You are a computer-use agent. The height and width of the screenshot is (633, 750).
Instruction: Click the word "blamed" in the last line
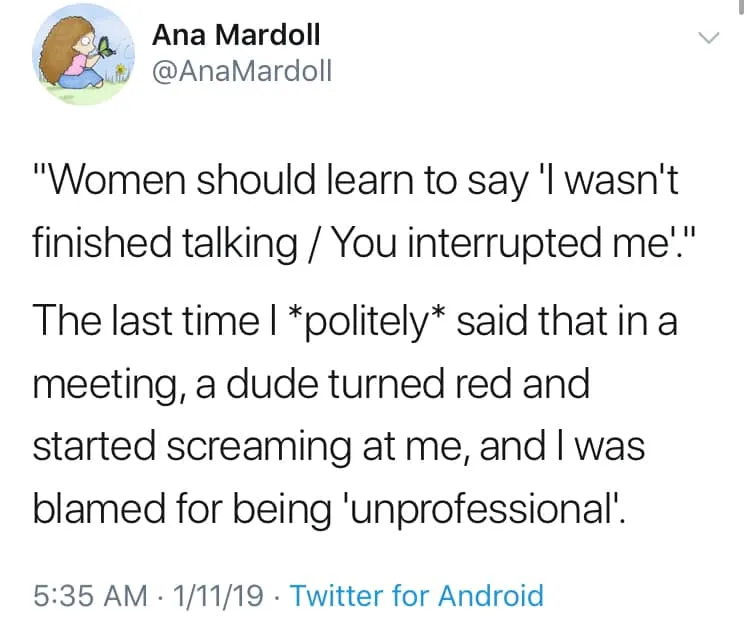[99, 510]
